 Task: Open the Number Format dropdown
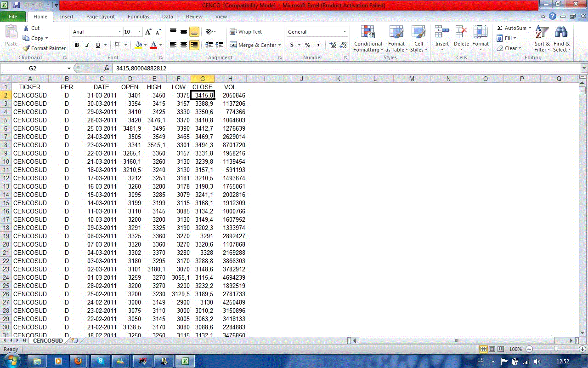point(345,32)
